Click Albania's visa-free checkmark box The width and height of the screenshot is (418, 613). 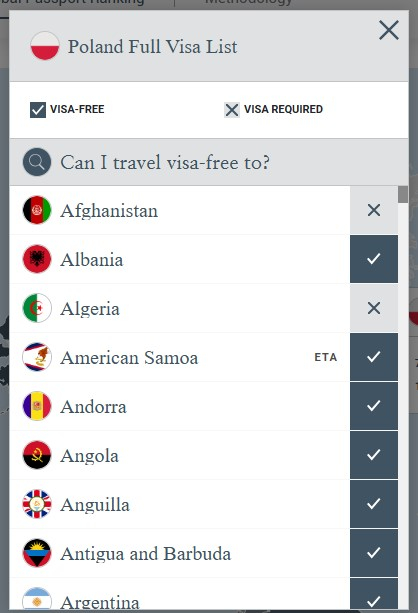pos(374,259)
